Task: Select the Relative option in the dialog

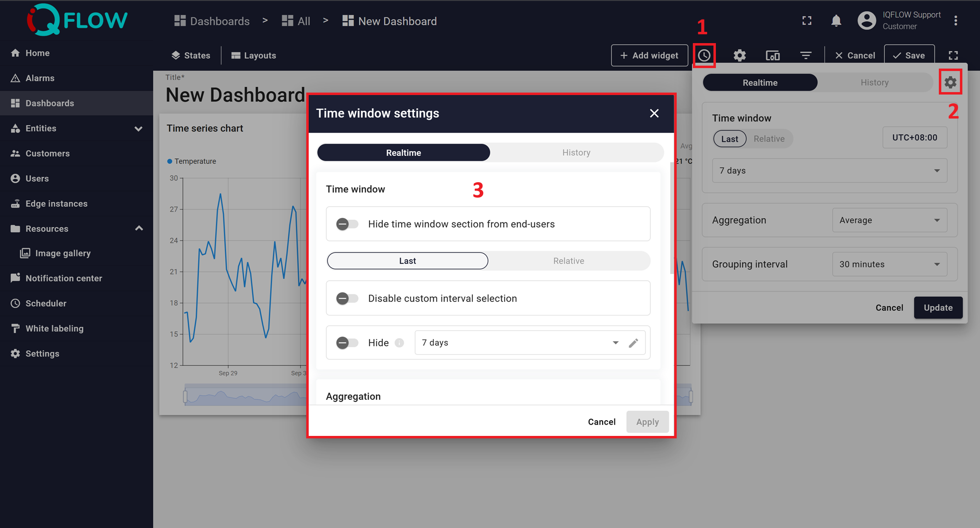Action: (568, 261)
